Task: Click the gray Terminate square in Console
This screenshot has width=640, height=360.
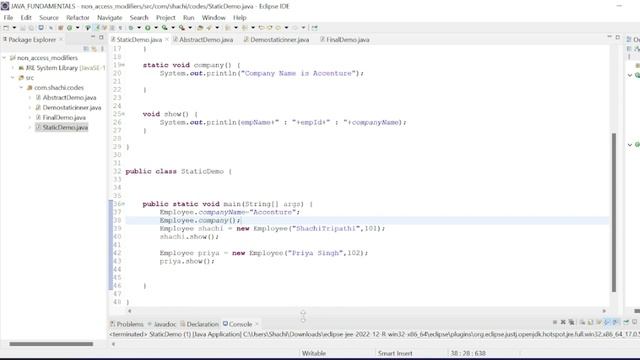Action: pos(555,322)
